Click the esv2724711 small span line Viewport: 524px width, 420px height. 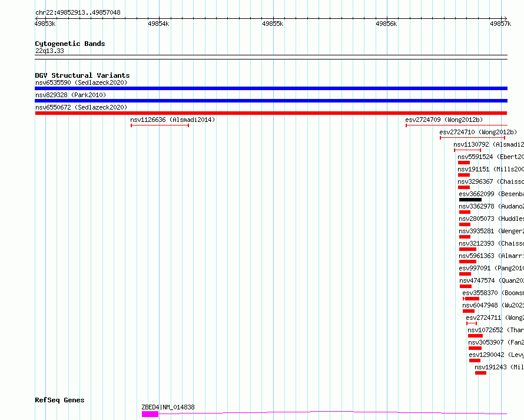[x=472, y=323]
